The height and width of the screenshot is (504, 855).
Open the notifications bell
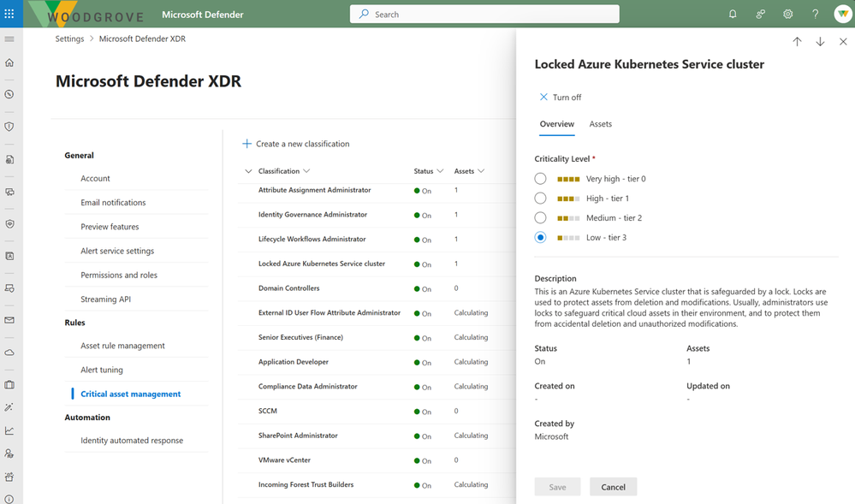coord(733,15)
